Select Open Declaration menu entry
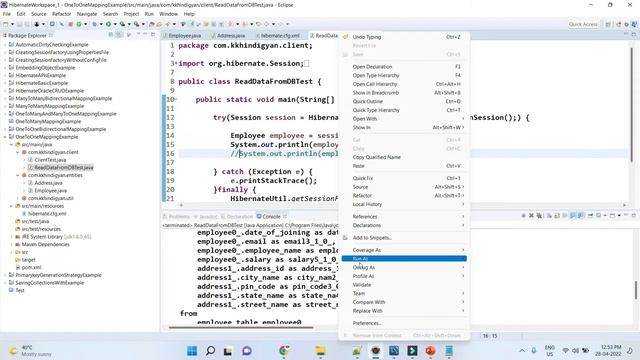 click(404, 67)
